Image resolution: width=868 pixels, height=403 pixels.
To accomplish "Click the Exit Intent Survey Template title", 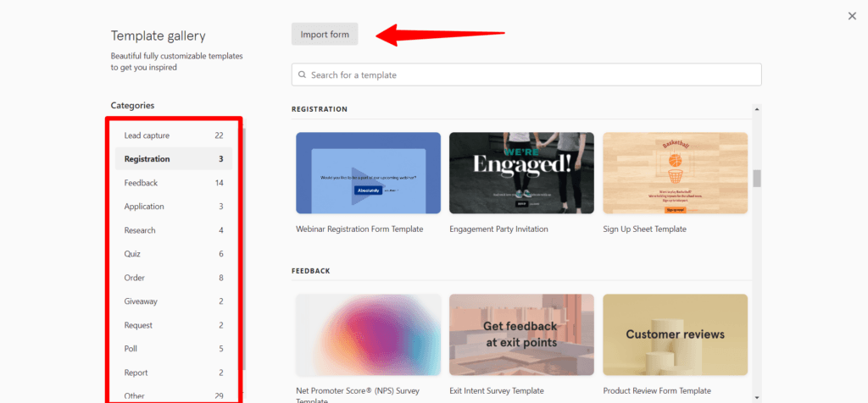I will (497, 391).
